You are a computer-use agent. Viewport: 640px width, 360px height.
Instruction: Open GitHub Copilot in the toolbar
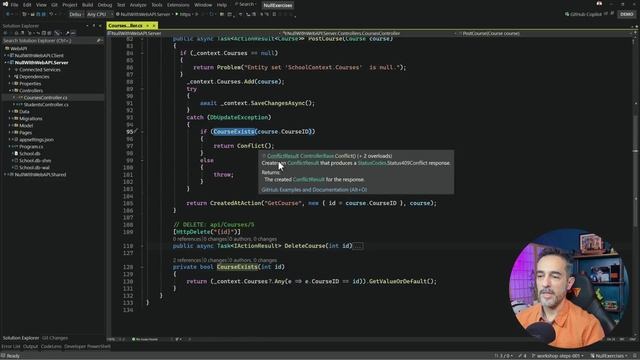[x=583, y=14]
